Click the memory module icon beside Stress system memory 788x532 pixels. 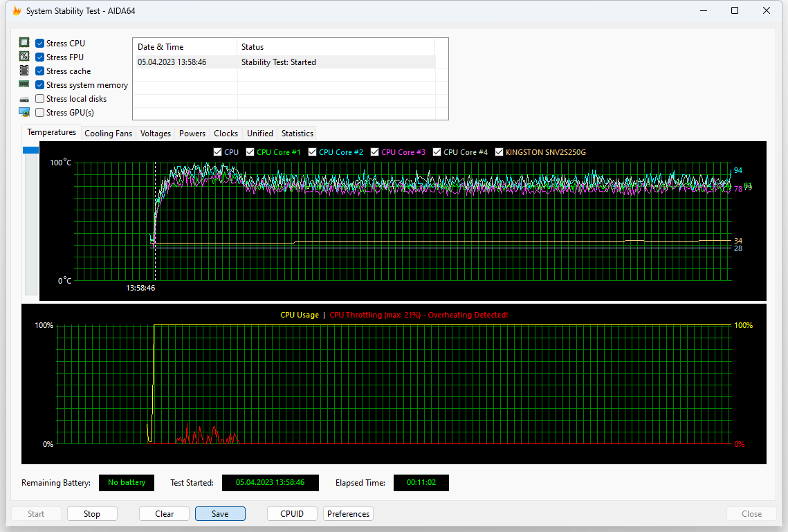pyautogui.click(x=24, y=84)
